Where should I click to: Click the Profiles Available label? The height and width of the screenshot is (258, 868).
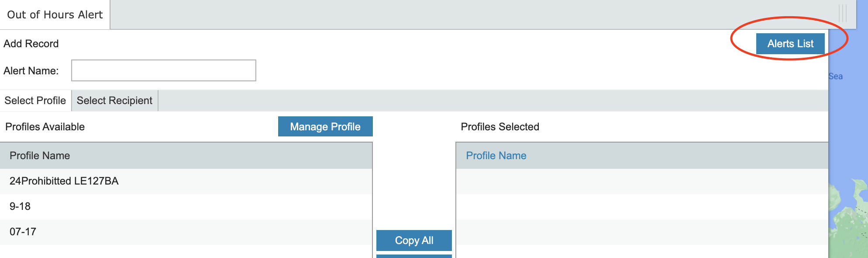coord(45,127)
